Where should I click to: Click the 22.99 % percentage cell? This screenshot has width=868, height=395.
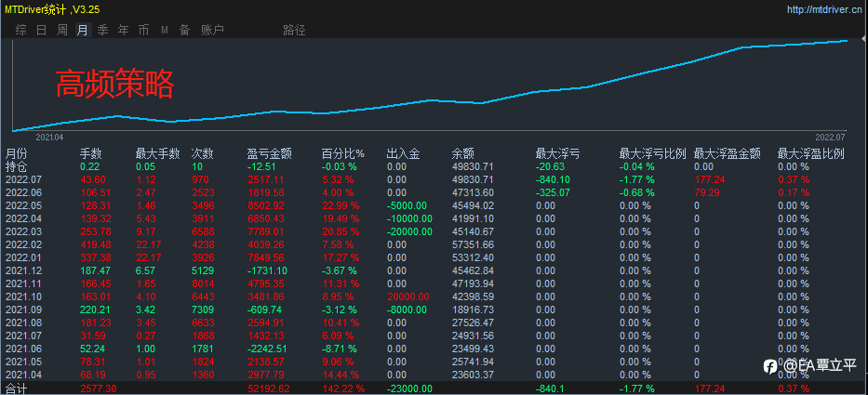tap(341, 205)
